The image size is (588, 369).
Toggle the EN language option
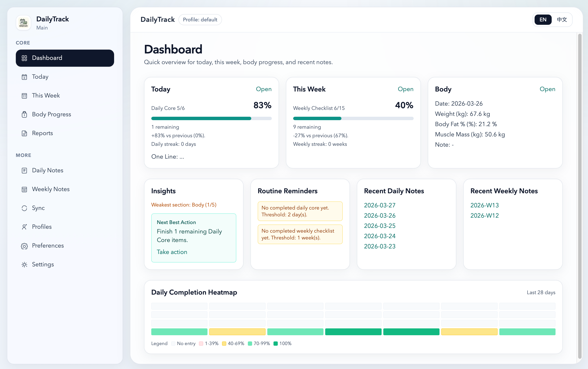coord(543,20)
